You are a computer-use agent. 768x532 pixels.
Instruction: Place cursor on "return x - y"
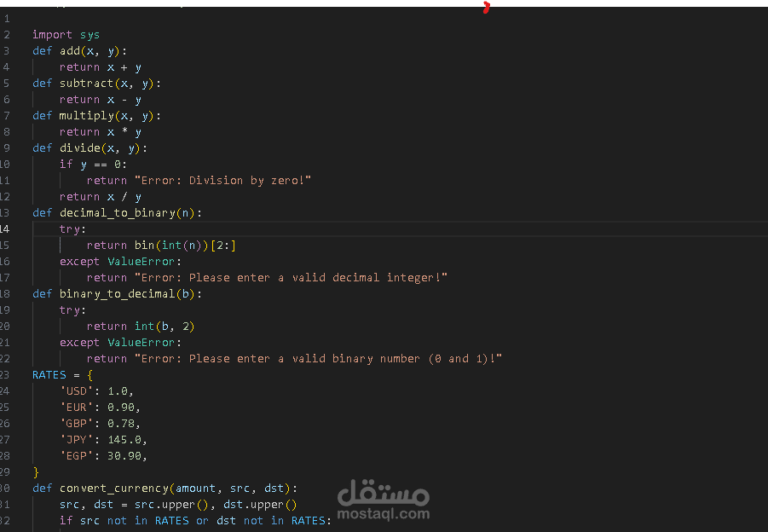pyautogui.click(x=101, y=100)
